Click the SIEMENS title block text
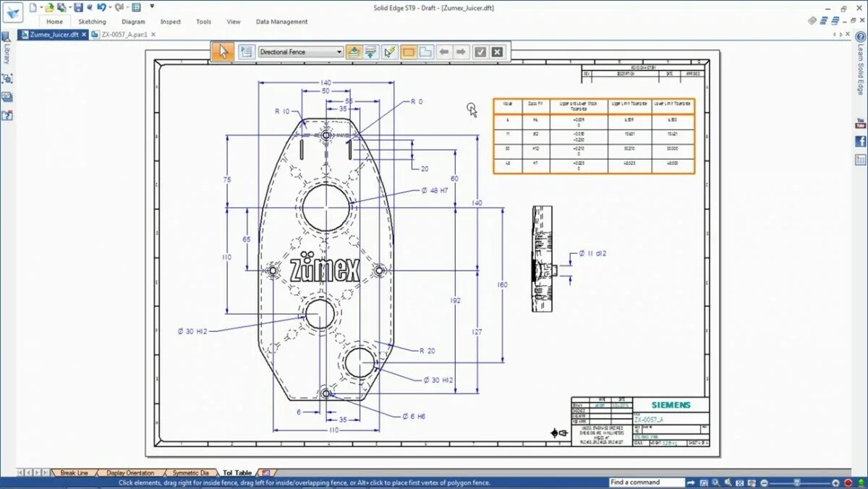 [671, 405]
